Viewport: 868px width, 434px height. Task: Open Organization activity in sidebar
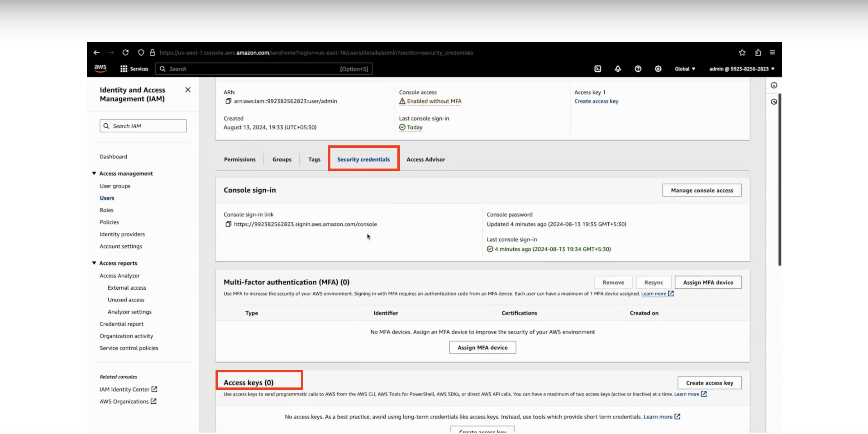point(126,336)
